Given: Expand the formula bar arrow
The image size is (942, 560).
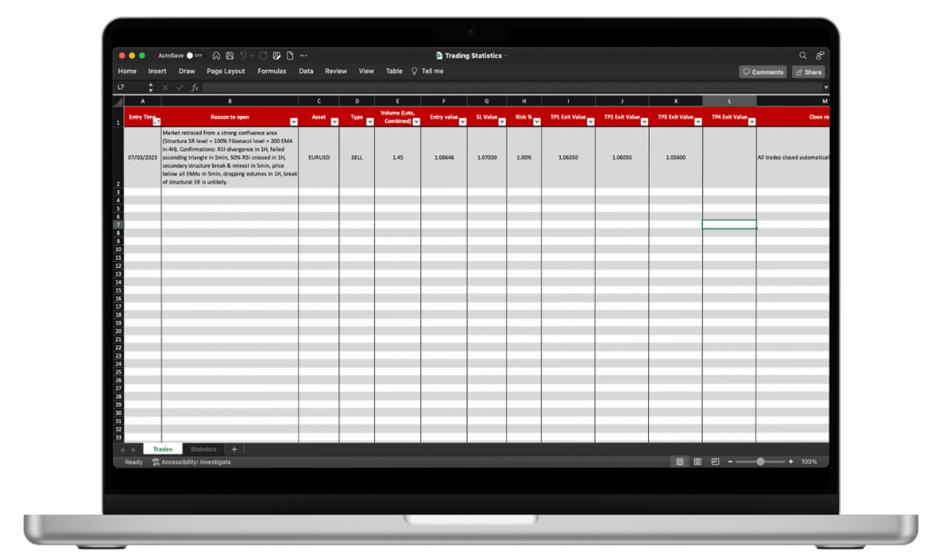Looking at the screenshot, I should point(825,87).
